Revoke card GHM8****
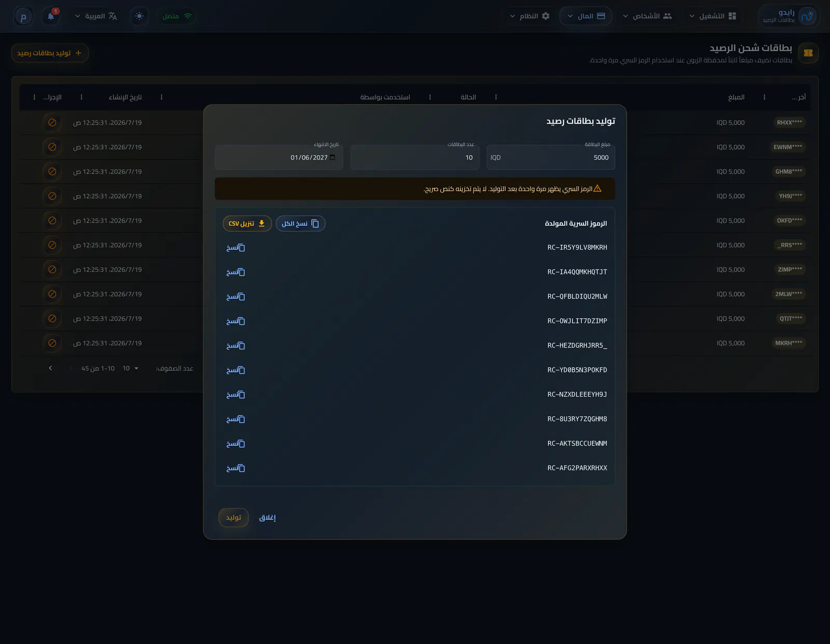 click(x=52, y=171)
